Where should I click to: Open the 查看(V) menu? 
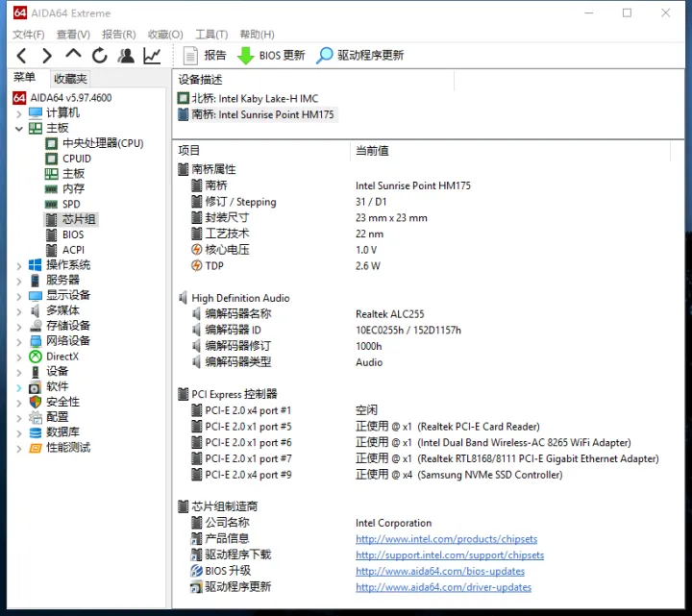tap(73, 35)
